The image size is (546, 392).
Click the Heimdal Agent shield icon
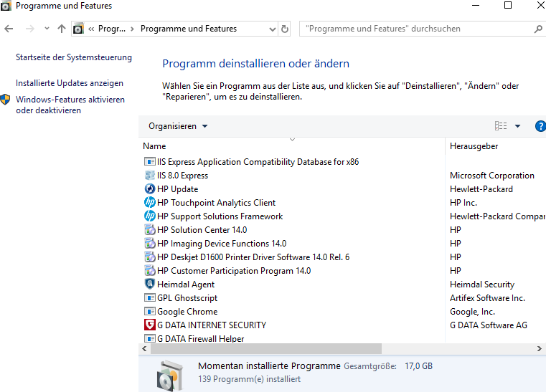point(150,285)
